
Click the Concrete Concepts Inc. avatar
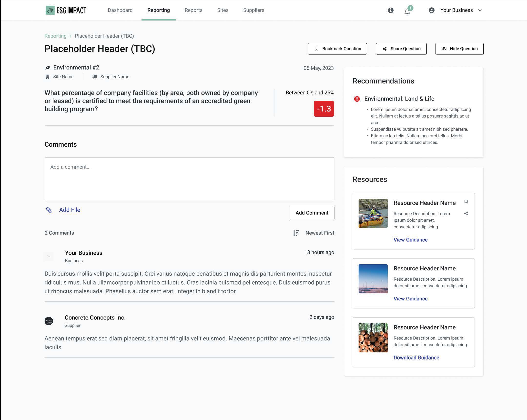[x=49, y=321]
